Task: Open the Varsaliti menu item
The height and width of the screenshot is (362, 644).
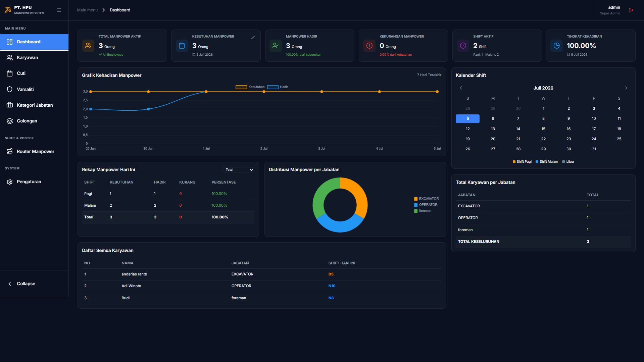Action: tap(34, 89)
